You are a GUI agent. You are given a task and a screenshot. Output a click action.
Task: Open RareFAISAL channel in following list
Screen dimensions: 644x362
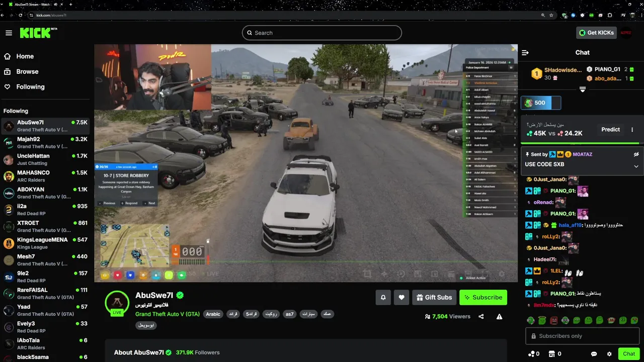(45, 293)
